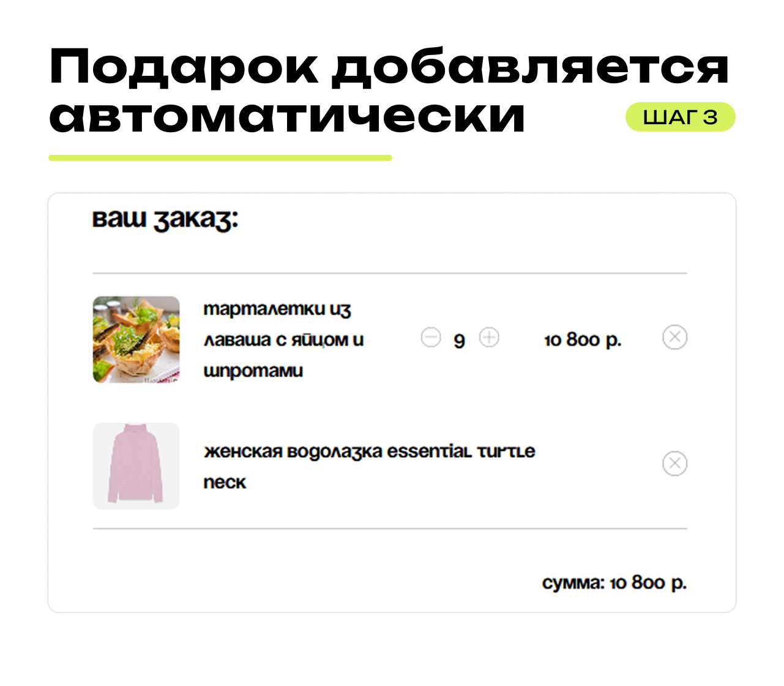This screenshot has height=686, width=784.
Task: Click the 'сумма: 10 800 р.' total
Action: [614, 583]
